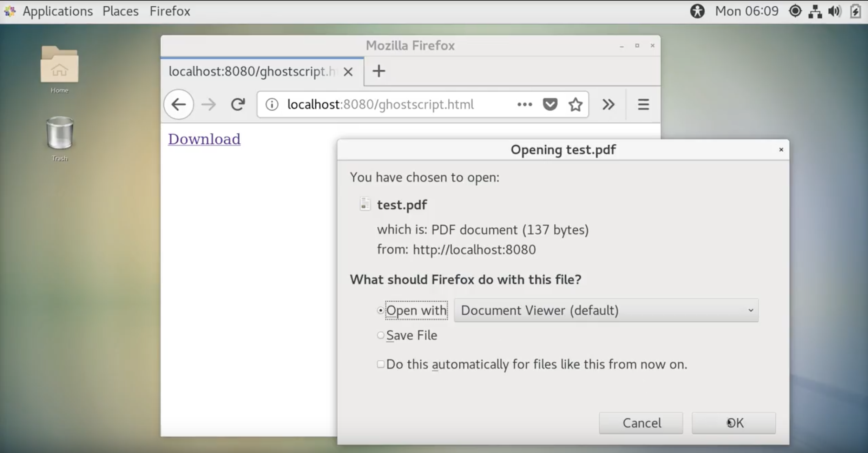This screenshot has height=453, width=868.
Task: Click Cancel in Opening test.pdf dialog
Action: coord(641,423)
